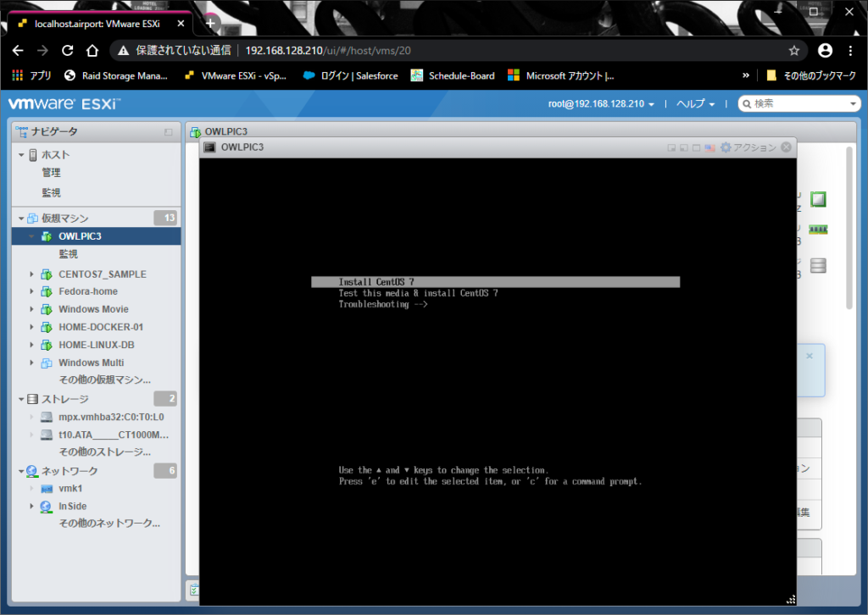Click the address bar URL
The image size is (868, 615).
coord(328,50)
